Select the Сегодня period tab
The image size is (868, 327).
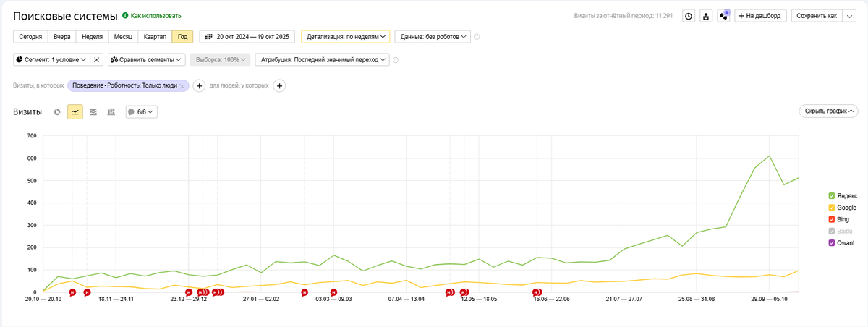30,36
